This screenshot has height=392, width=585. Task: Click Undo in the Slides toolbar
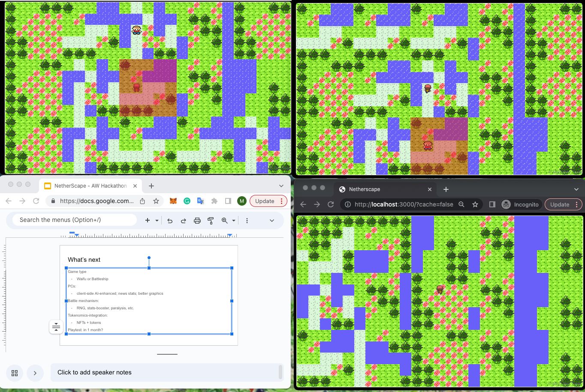(170, 220)
